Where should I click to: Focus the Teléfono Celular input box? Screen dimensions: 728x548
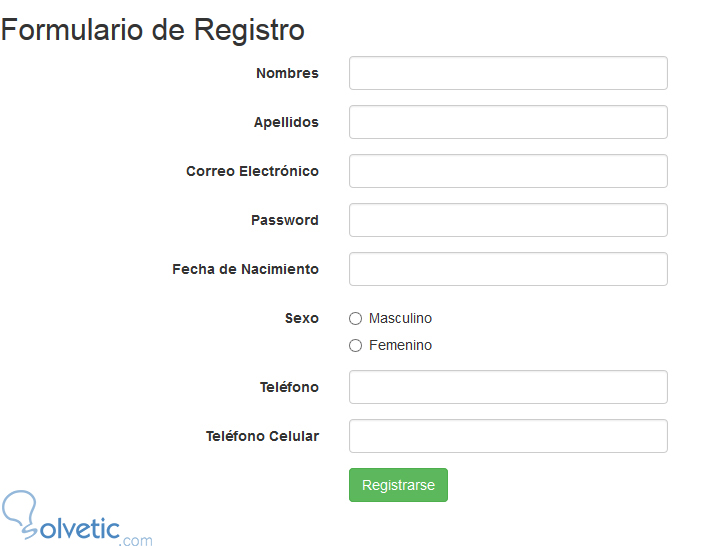[x=508, y=436]
